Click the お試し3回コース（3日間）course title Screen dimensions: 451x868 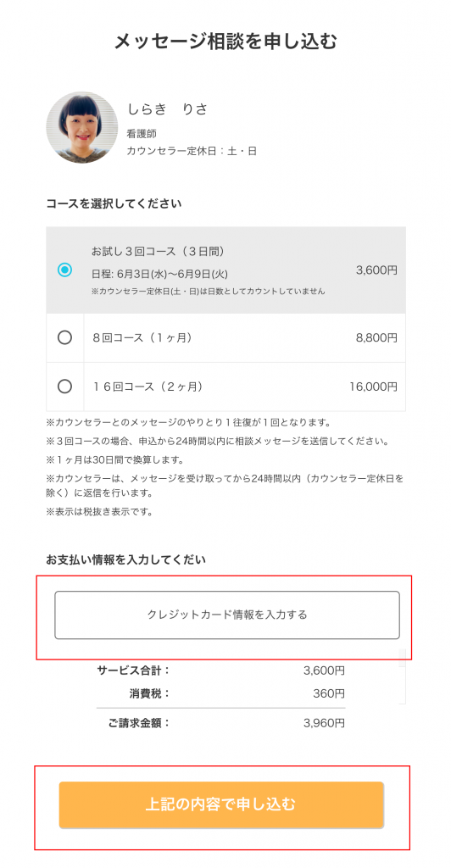point(158,251)
